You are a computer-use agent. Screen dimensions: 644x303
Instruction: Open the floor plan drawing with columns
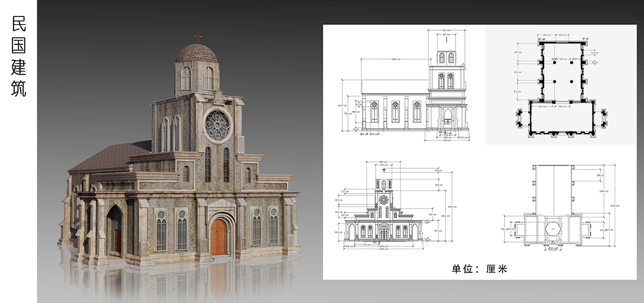pos(561,87)
